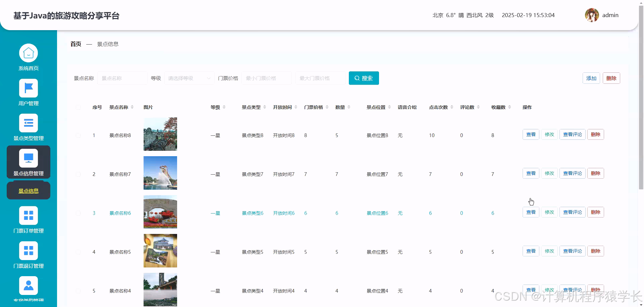The width and height of the screenshot is (644, 307).
Task: Click the user icon below 门票退订管理
Action: click(29, 286)
